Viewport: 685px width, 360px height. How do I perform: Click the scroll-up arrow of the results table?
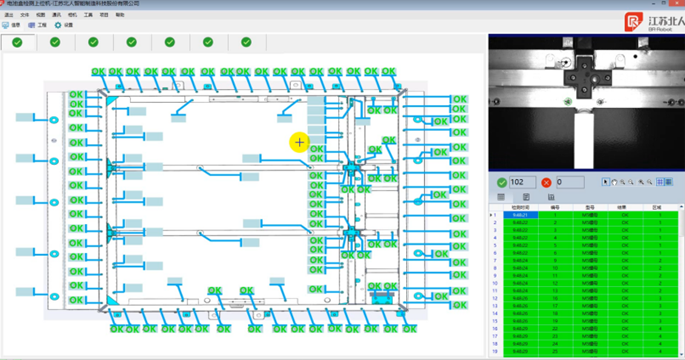tap(682, 207)
